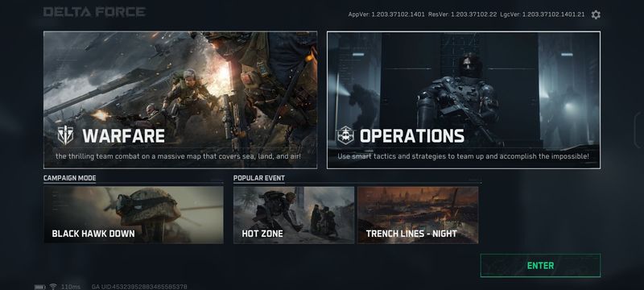Click the green ENTER button
Screen dimensions: 644x290
(x=540, y=265)
